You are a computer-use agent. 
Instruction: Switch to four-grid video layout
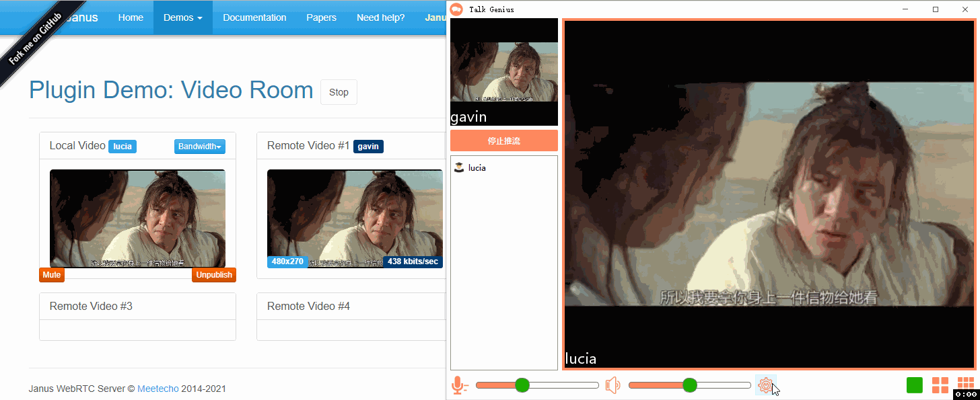click(940, 385)
